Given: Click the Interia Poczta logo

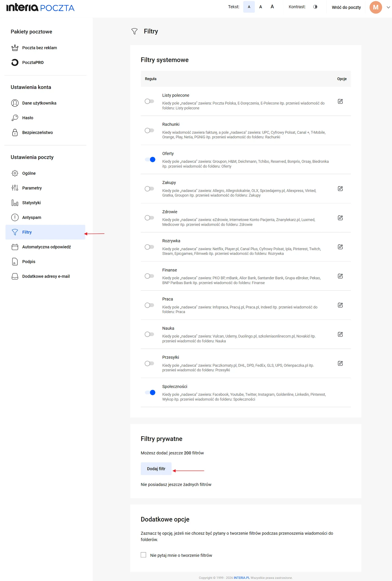Looking at the screenshot, I should (40, 7).
